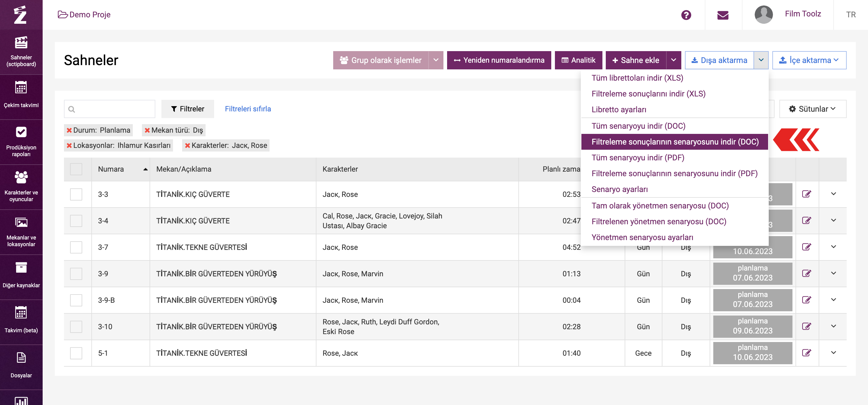The width and height of the screenshot is (868, 405).
Task: Choose Filtreleme sonuçlarının senaryosunu indir (DOC)
Action: [675, 142]
